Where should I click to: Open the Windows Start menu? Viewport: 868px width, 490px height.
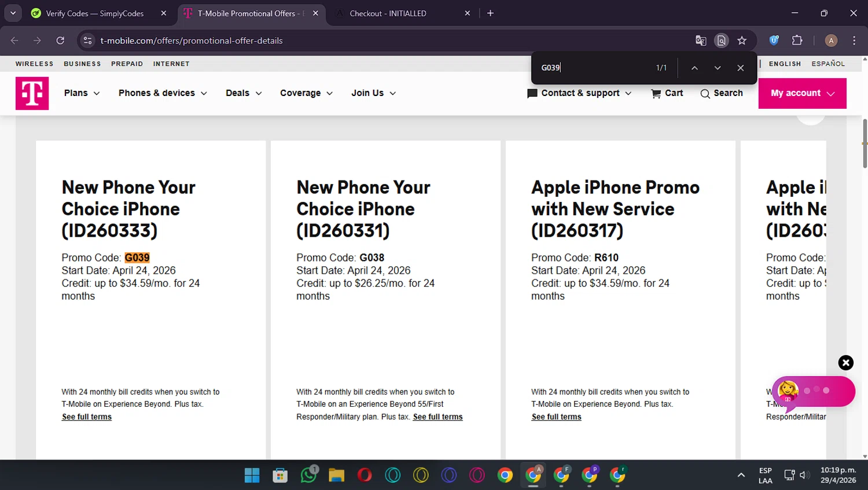click(252, 475)
